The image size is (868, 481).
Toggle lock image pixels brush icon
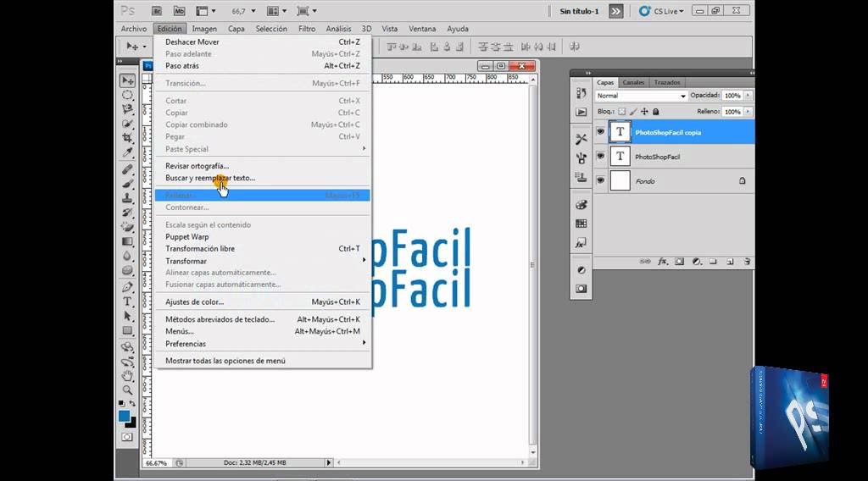[x=633, y=112]
